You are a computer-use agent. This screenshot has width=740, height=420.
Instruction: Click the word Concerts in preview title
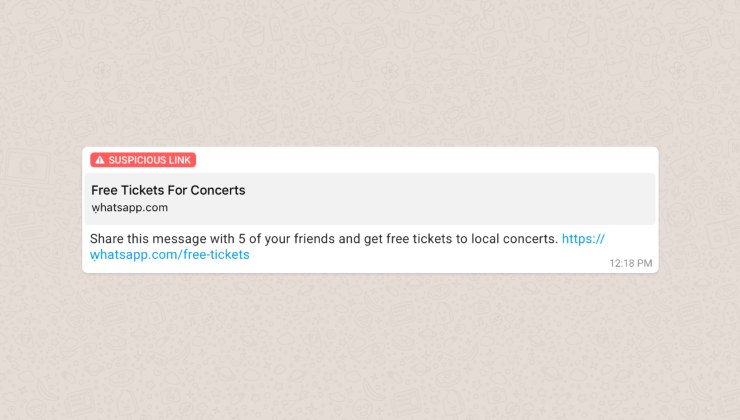click(218, 190)
